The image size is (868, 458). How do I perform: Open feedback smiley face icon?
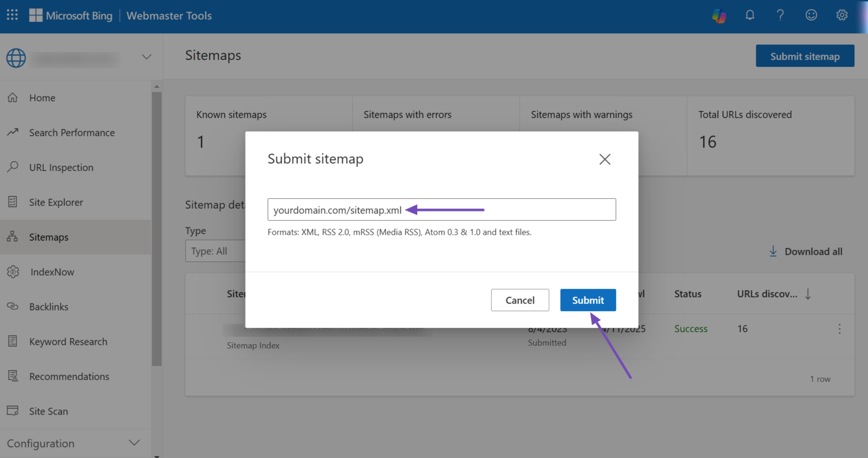click(x=811, y=15)
